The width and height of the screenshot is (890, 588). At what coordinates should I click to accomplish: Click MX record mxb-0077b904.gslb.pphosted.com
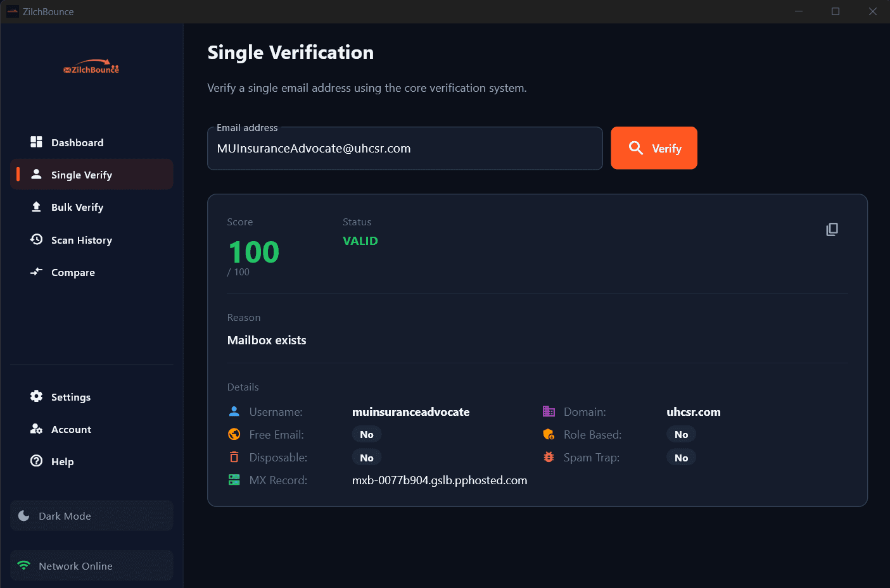coord(440,480)
